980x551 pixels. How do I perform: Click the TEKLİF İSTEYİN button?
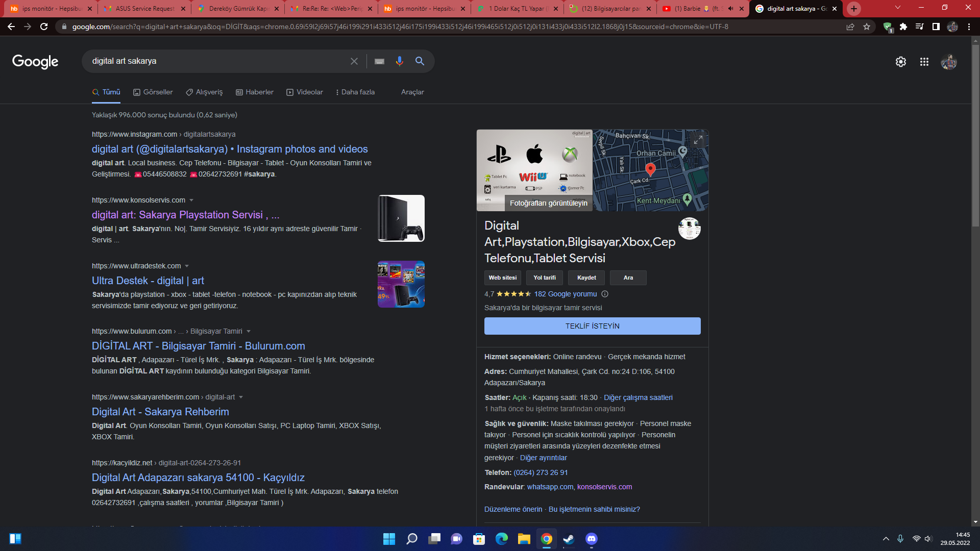[592, 326]
